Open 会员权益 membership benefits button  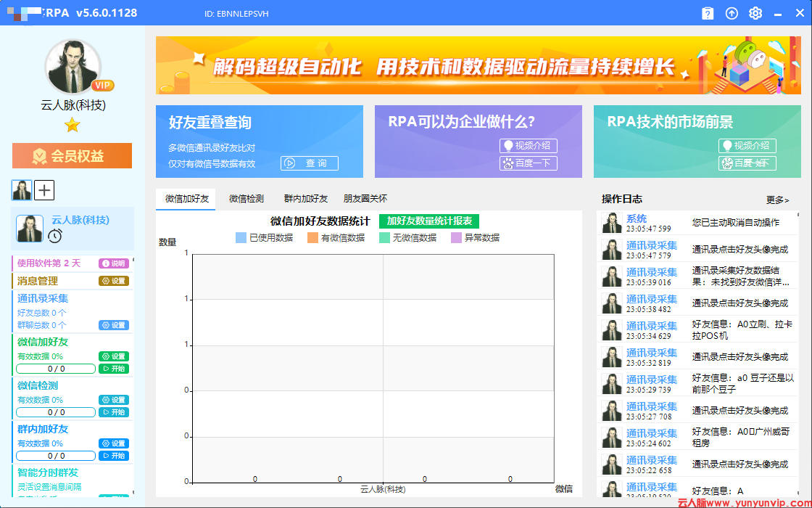(72, 155)
